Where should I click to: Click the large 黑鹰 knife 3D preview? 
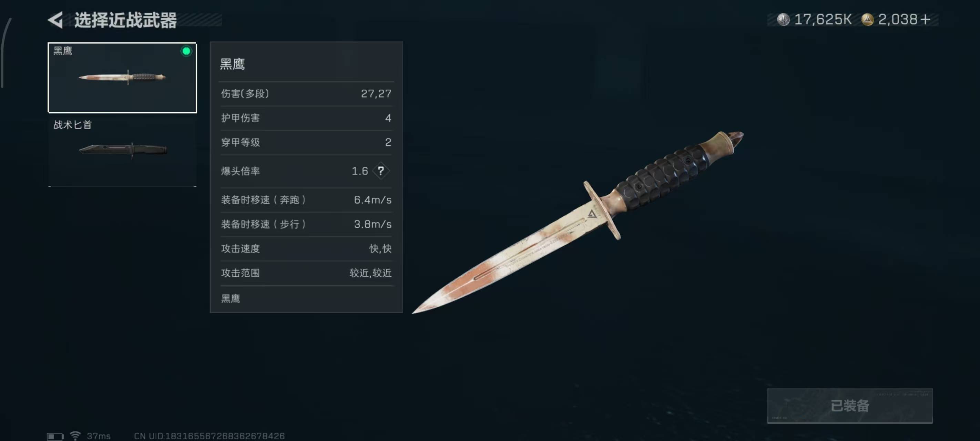point(578,222)
